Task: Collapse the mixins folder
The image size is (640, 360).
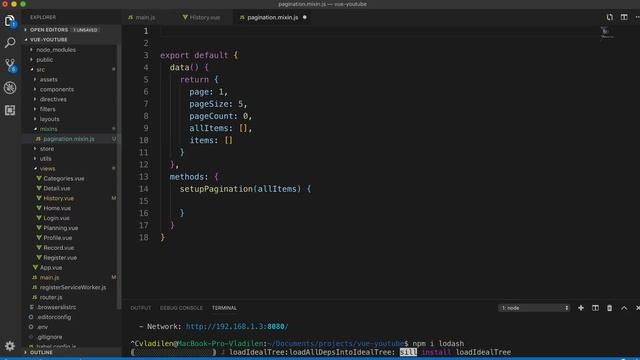Action: 48,129
